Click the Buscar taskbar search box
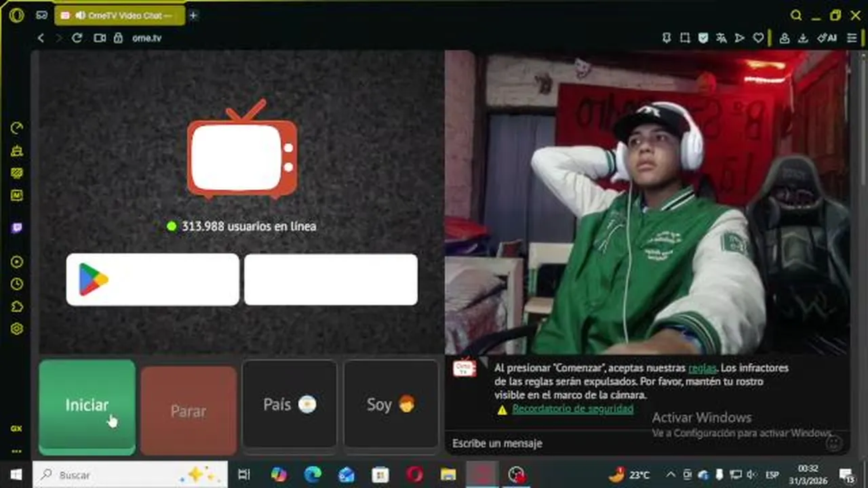Image resolution: width=868 pixels, height=488 pixels. coord(130,474)
